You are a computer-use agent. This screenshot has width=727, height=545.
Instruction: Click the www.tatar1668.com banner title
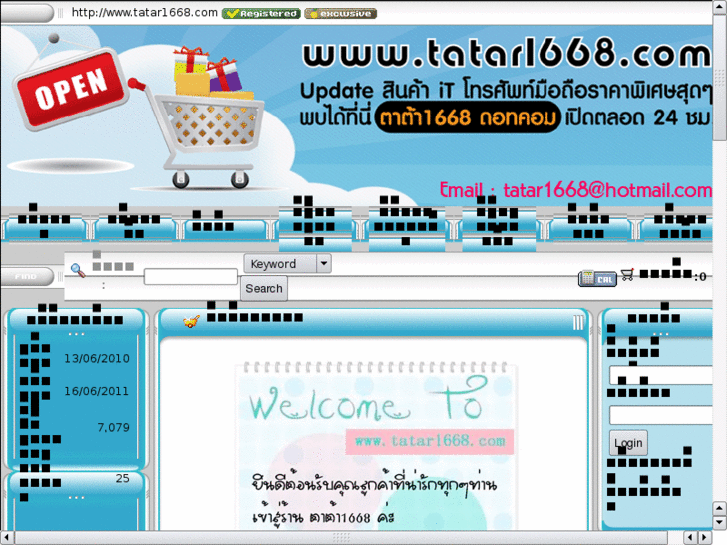506,53
